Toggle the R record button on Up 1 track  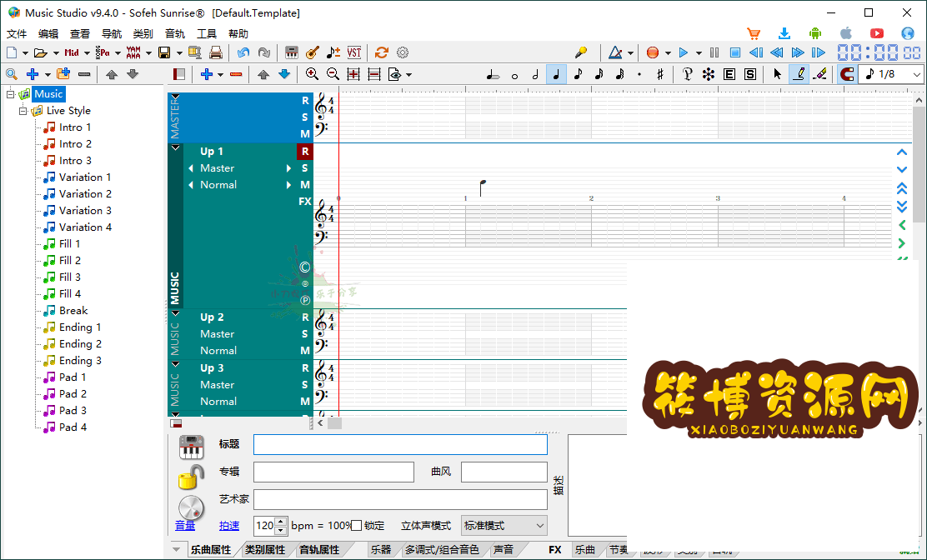click(305, 151)
